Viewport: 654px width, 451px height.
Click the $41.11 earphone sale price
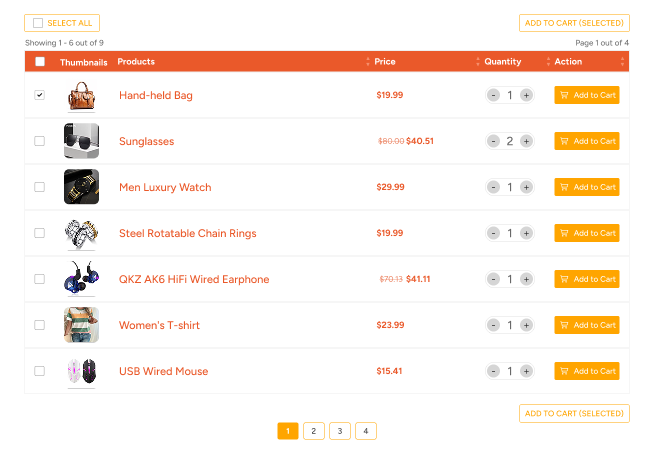418,279
